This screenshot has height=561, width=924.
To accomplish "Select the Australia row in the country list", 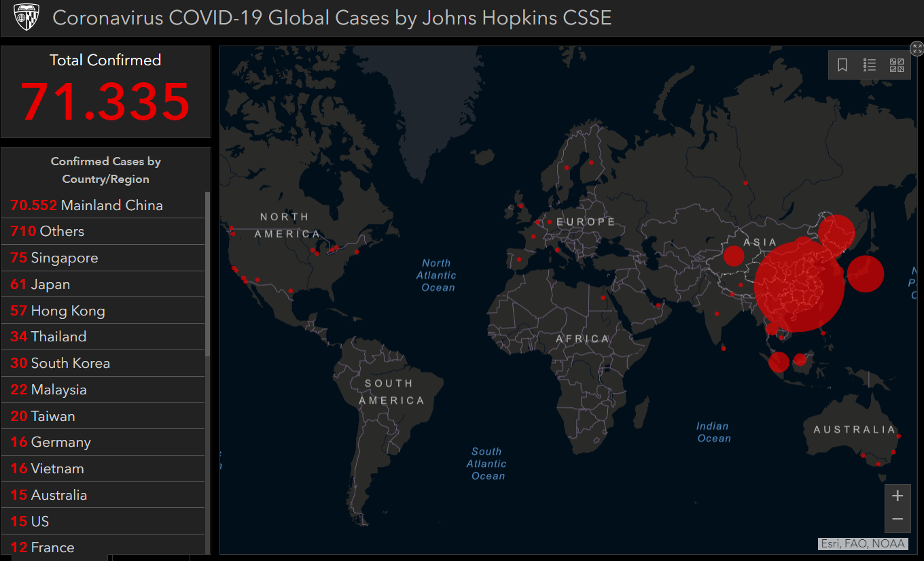I will 103,495.
